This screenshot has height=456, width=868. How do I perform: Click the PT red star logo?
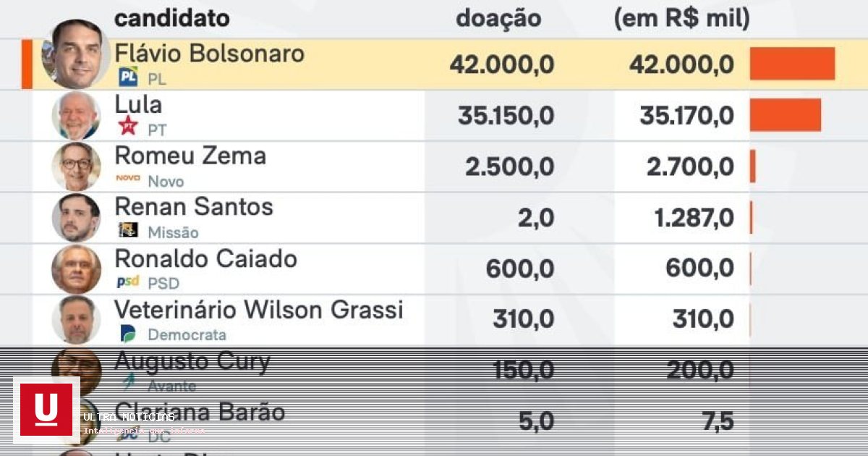point(128,126)
